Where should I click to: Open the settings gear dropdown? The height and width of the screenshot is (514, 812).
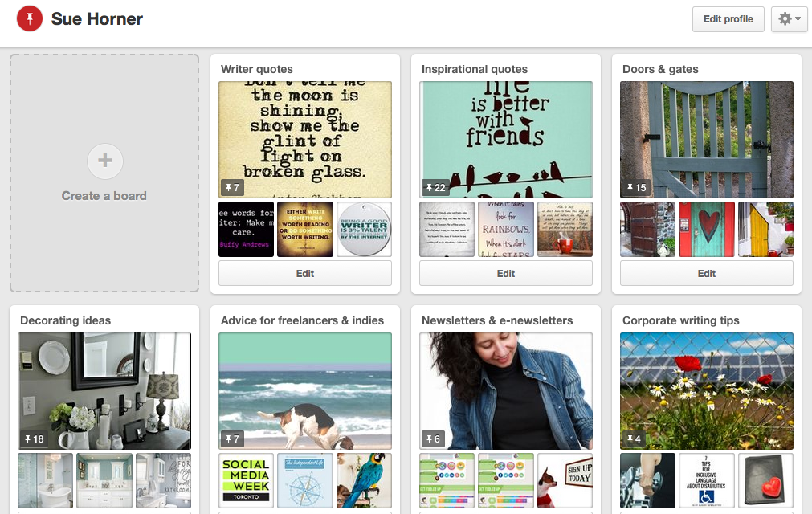[x=790, y=19]
